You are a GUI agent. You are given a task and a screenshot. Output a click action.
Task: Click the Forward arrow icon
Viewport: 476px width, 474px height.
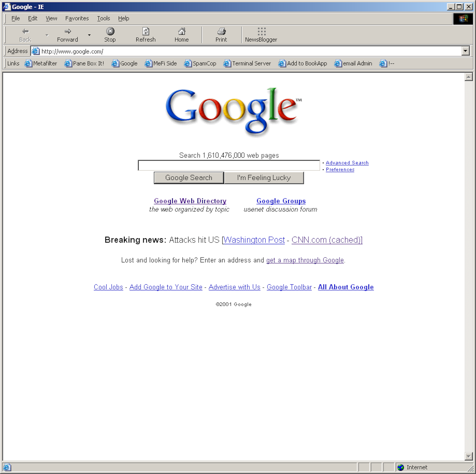point(67,32)
